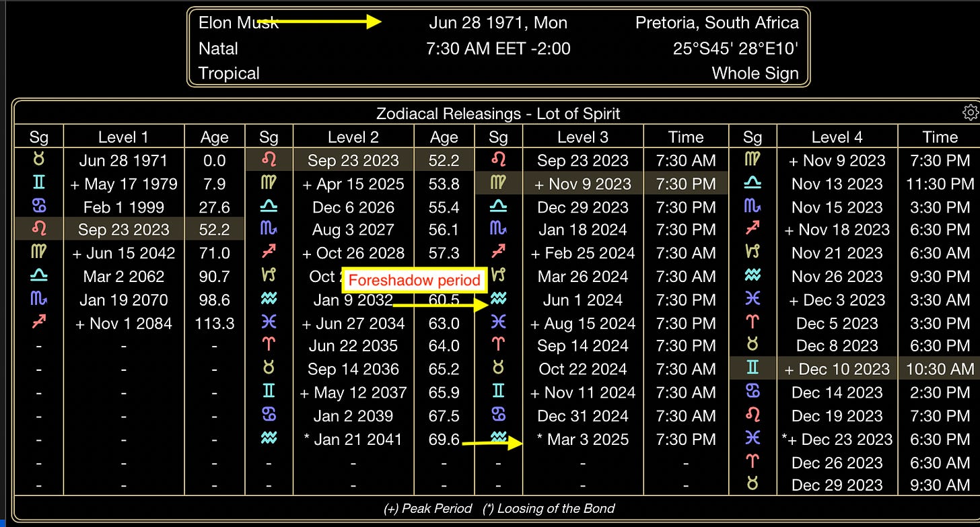Image resolution: width=980 pixels, height=527 pixels.
Task: Select age value 113.3
Action: tap(215, 324)
